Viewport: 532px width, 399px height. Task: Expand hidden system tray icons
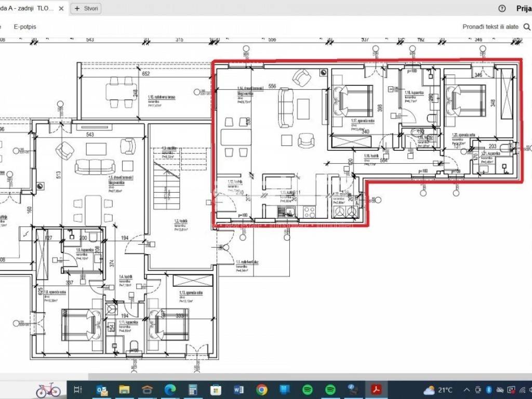(x=467, y=390)
